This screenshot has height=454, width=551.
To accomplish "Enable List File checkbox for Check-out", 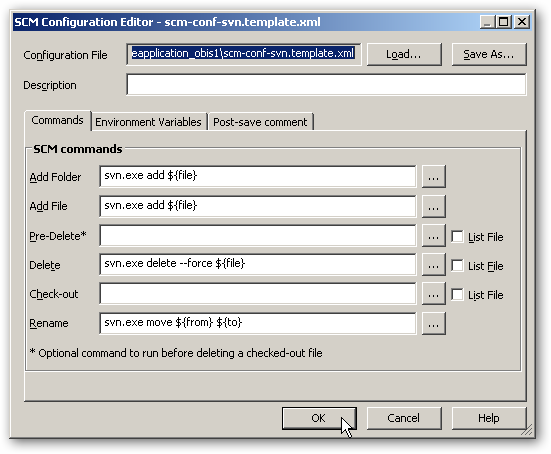I will 457,294.
